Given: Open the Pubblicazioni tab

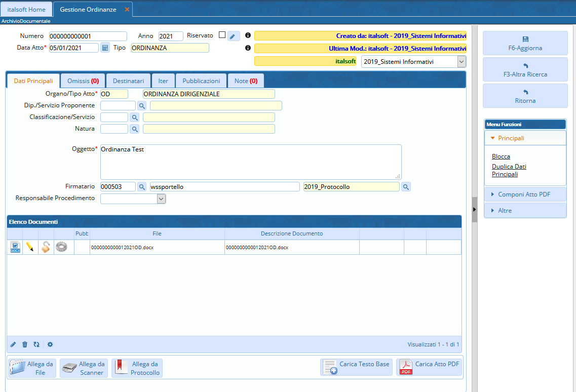Looking at the screenshot, I should 201,81.
